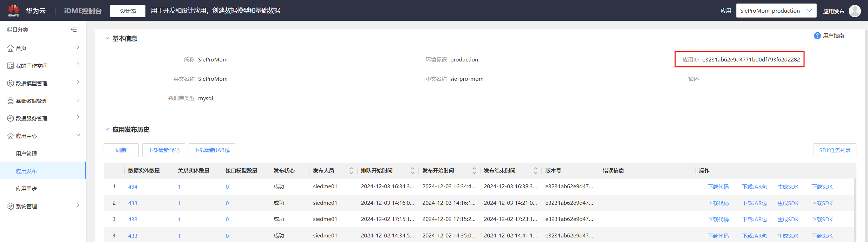Click the system management gear icon
This screenshot has width=868, height=242.
[x=11, y=206]
